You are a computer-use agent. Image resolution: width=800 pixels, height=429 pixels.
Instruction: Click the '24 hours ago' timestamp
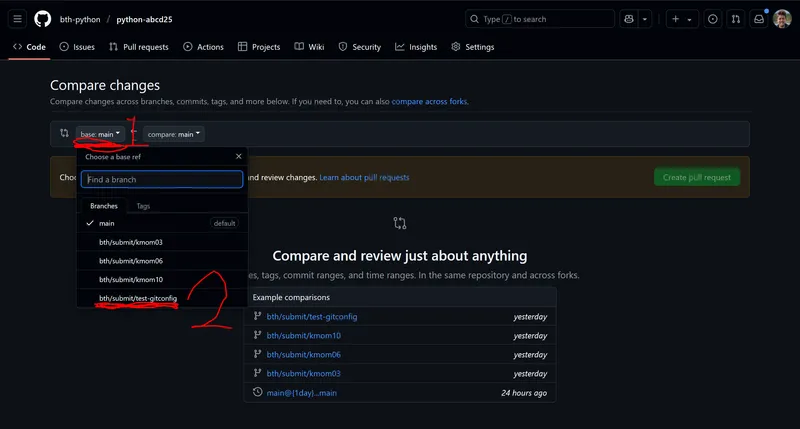(x=524, y=393)
